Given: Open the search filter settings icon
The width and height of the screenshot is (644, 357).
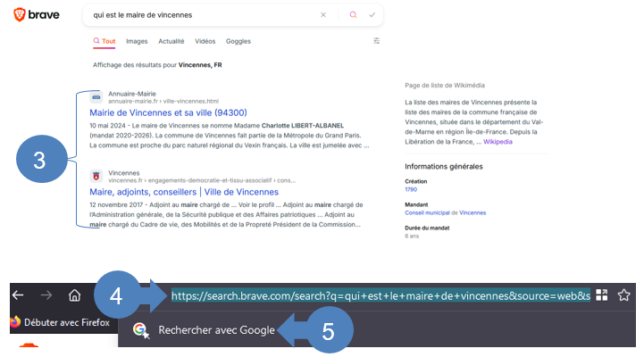Looking at the screenshot, I should tap(376, 41).
